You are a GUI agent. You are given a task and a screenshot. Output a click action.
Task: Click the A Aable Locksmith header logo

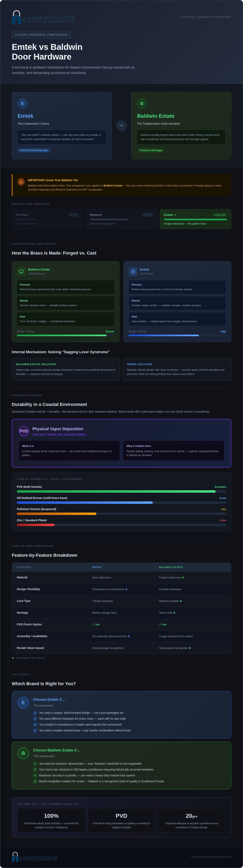click(43, 17)
